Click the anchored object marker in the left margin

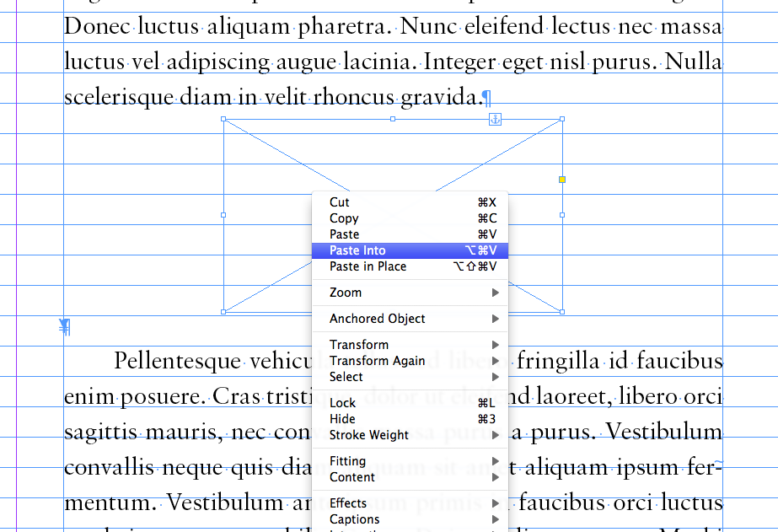pos(65,326)
